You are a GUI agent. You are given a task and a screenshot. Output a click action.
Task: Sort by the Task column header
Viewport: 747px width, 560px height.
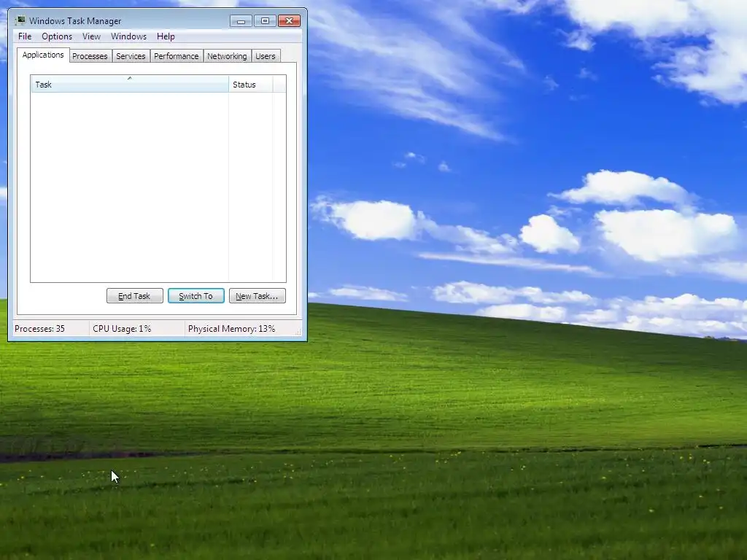point(130,85)
